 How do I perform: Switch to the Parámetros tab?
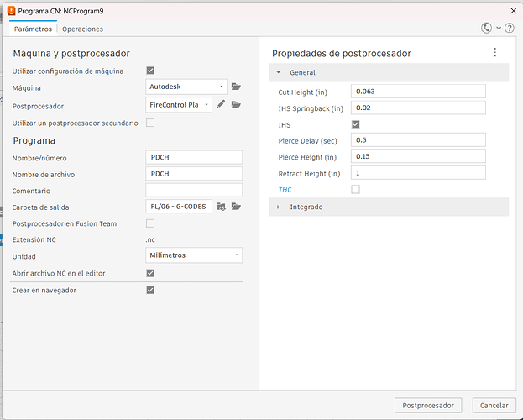pyautogui.click(x=33, y=29)
